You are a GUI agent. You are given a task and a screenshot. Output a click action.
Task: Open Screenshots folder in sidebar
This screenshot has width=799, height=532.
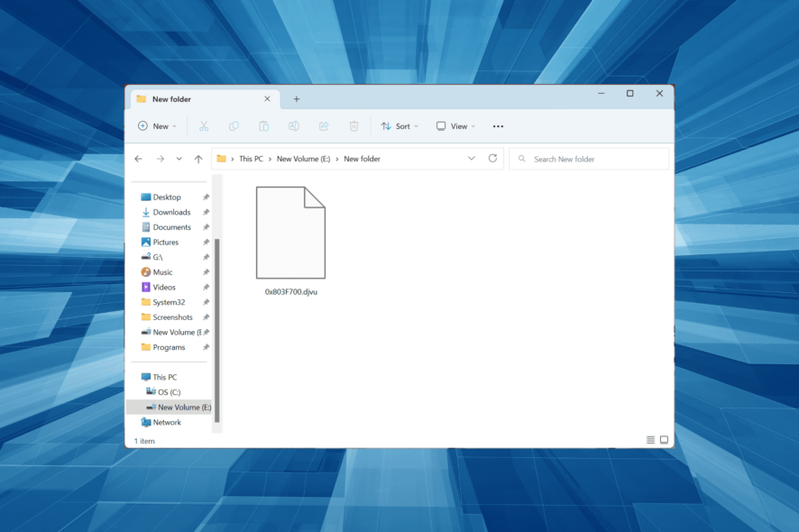pyautogui.click(x=172, y=317)
